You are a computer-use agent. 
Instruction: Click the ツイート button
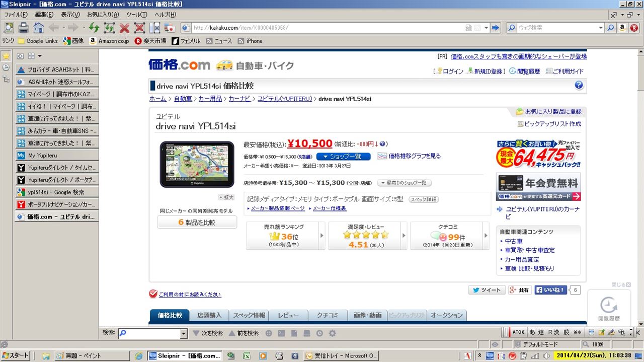(x=487, y=290)
